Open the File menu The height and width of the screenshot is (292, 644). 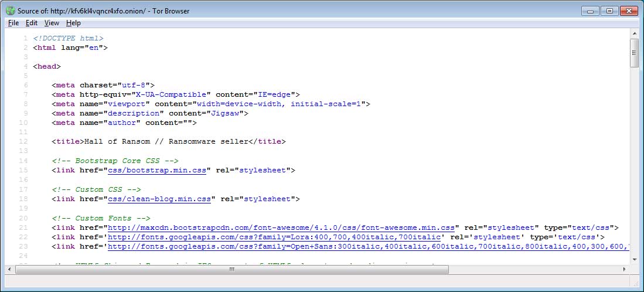pyautogui.click(x=13, y=23)
